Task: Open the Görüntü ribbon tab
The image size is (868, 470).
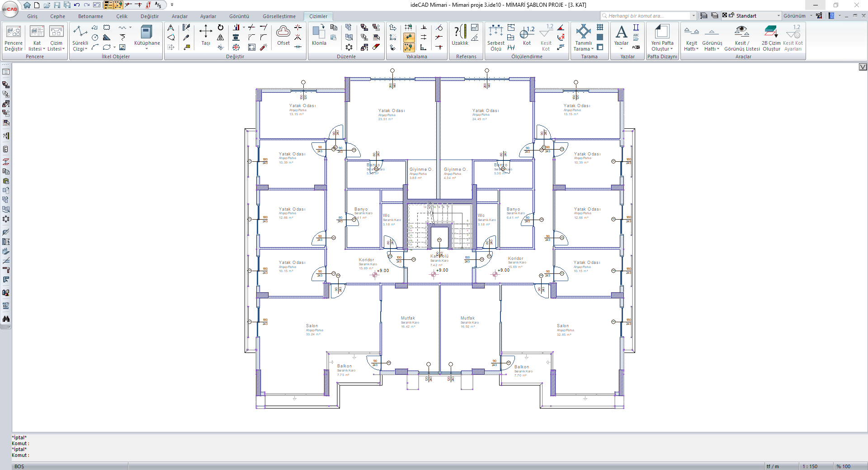Action: [239, 16]
